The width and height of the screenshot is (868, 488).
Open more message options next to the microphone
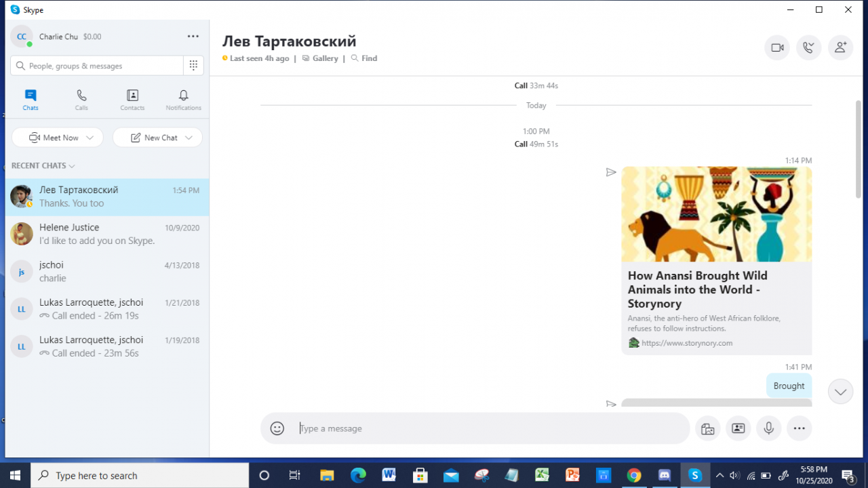point(800,428)
